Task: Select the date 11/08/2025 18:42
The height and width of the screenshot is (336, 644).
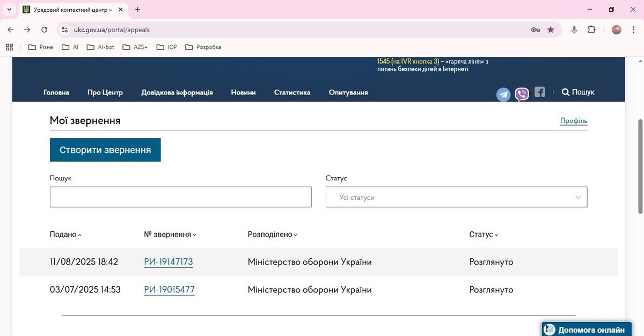Action: pos(84,262)
